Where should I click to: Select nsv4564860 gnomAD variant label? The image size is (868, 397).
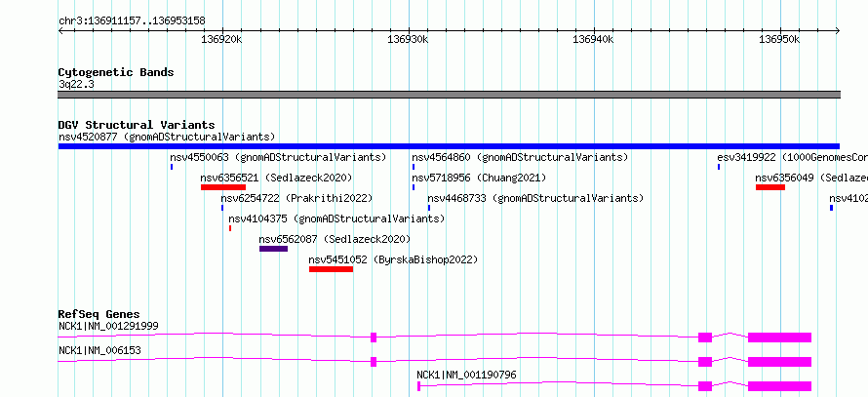[x=521, y=157]
